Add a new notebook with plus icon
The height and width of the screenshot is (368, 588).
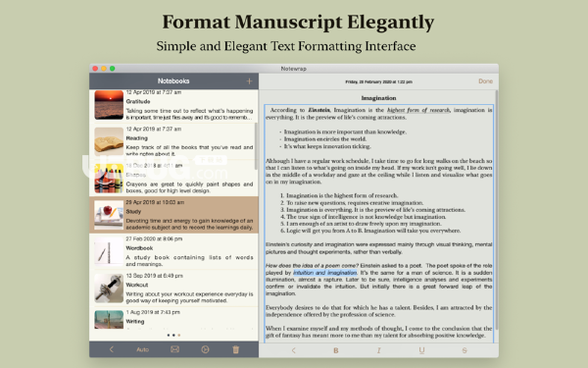pyautogui.click(x=249, y=81)
